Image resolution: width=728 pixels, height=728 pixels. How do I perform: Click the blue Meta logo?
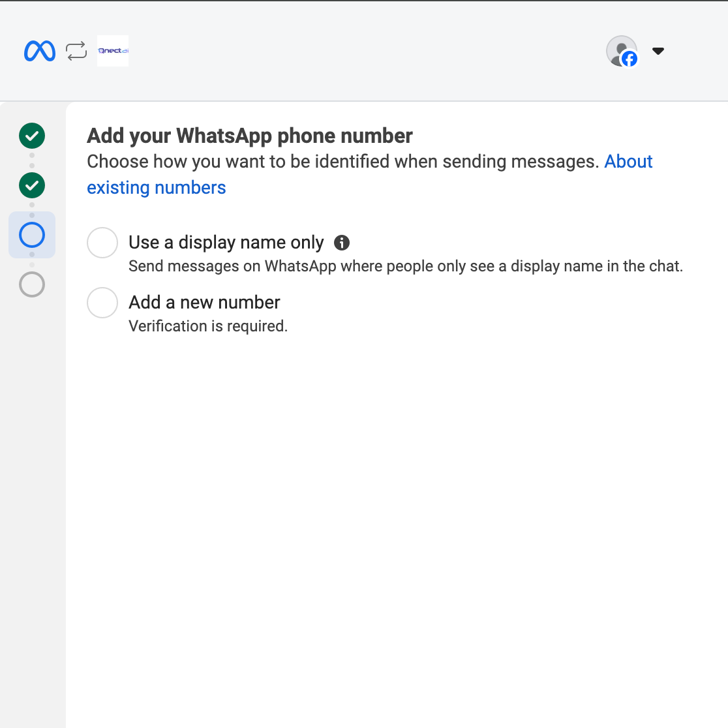(x=39, y=51)
